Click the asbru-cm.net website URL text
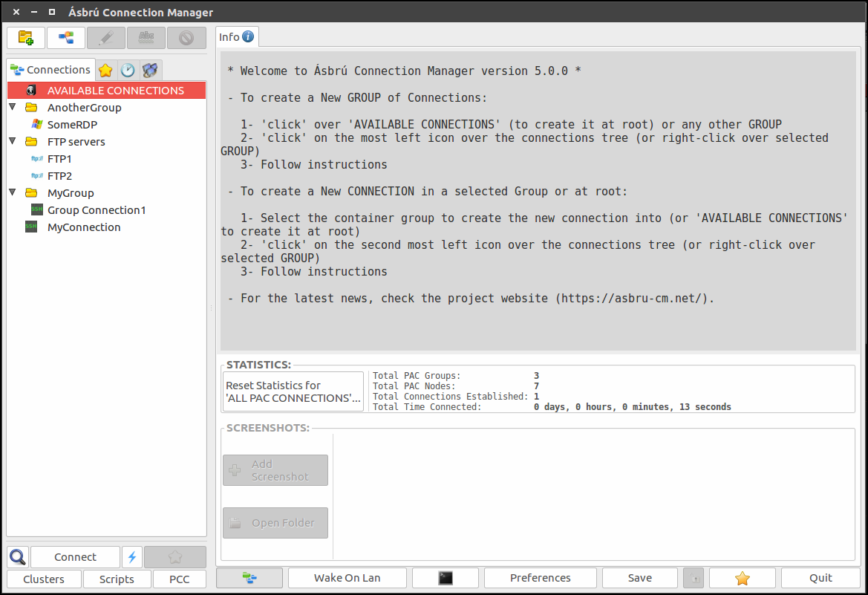Viewport: 868px width, 595px height. tap(632, 298)
